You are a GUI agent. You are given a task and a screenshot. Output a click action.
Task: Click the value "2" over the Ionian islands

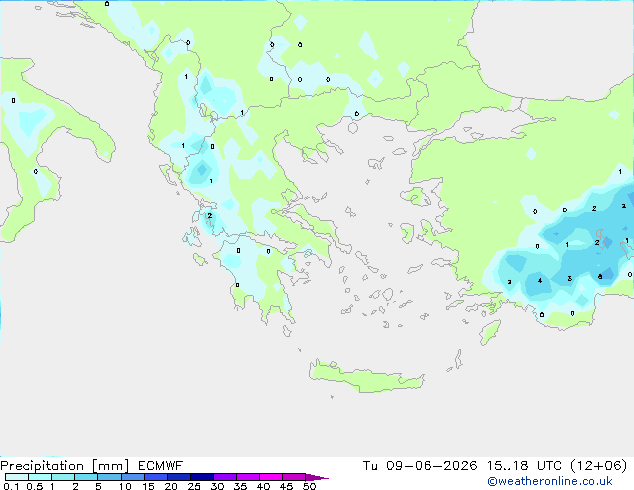[209, 215]
